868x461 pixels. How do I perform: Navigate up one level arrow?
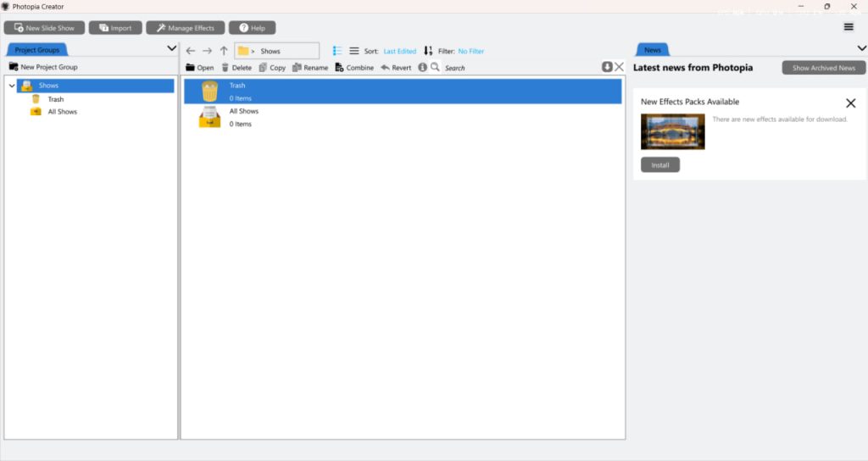pyautogui.click(x=224, y=51)
